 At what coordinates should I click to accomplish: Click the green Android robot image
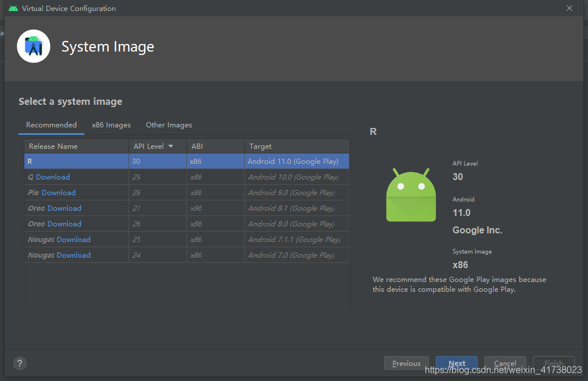pyautogui.click(x=411, y=195)
